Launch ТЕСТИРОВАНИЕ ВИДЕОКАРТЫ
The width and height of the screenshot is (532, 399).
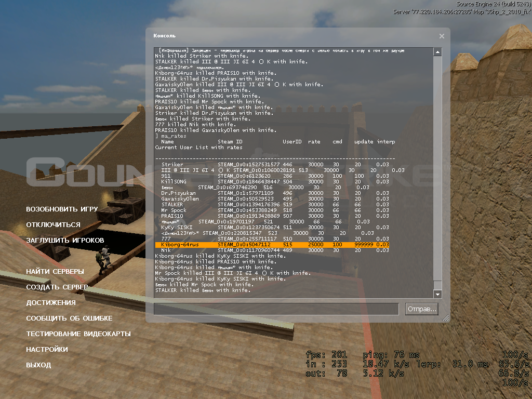(78, 334)
